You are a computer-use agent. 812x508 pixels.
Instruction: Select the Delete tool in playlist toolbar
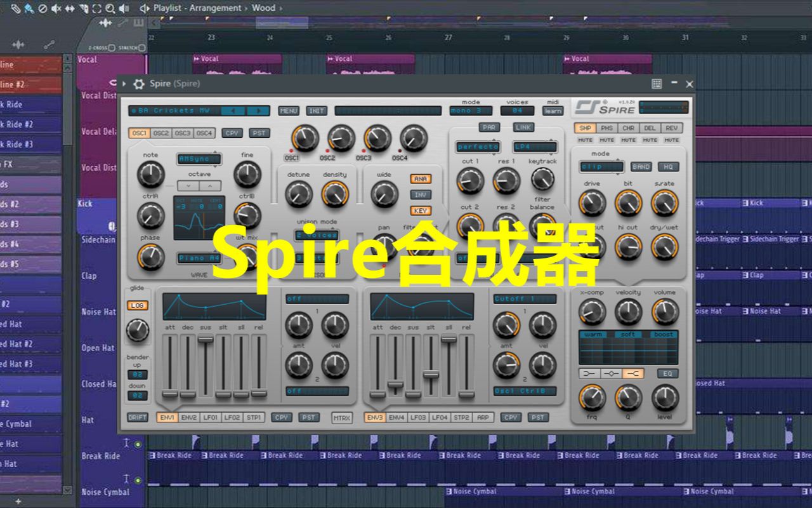43,8
